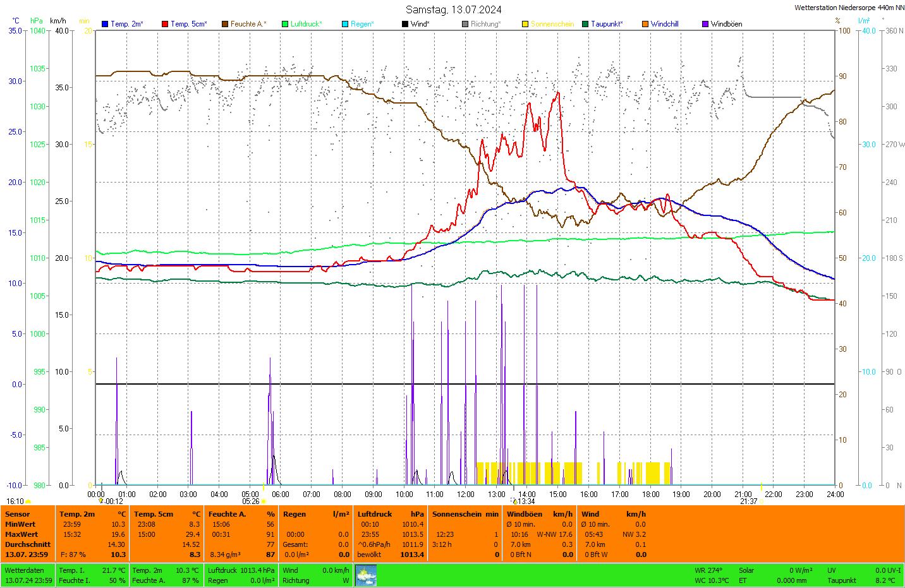The height and width of the screenshot is (588, 905).
Task: Click the Taupunkt legend label
Action: click(606, 24)
